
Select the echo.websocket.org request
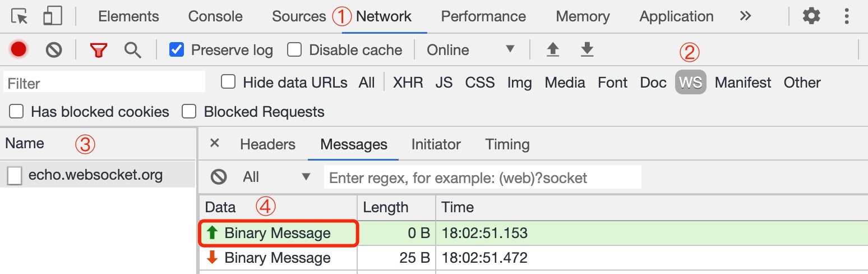pyautogui.click(x=95, y=175)
